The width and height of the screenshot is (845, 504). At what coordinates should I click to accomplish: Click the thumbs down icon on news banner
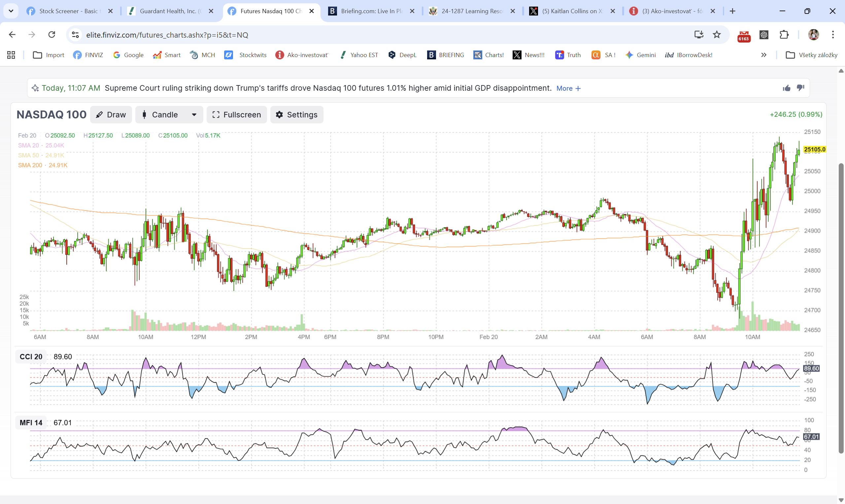pos(800,88)
